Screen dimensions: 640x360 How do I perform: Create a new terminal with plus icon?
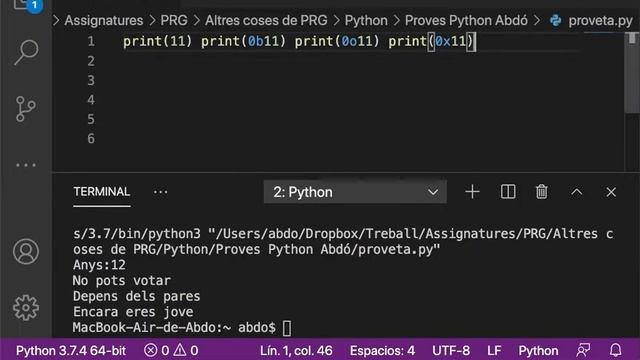[472, 192]
